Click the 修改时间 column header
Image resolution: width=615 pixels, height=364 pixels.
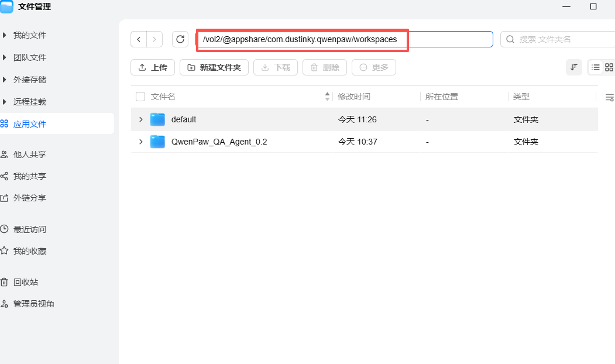[354, 97]
